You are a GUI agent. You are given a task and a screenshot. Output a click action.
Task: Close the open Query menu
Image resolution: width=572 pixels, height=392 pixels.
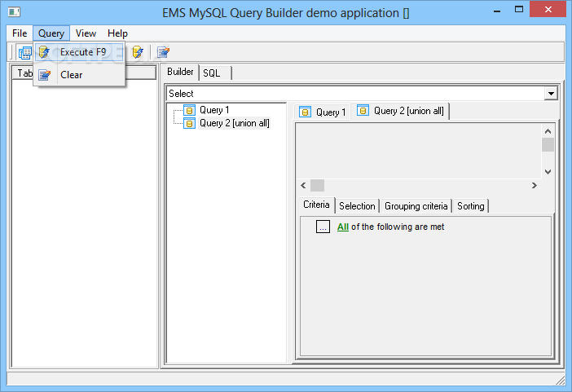(51, 33)
